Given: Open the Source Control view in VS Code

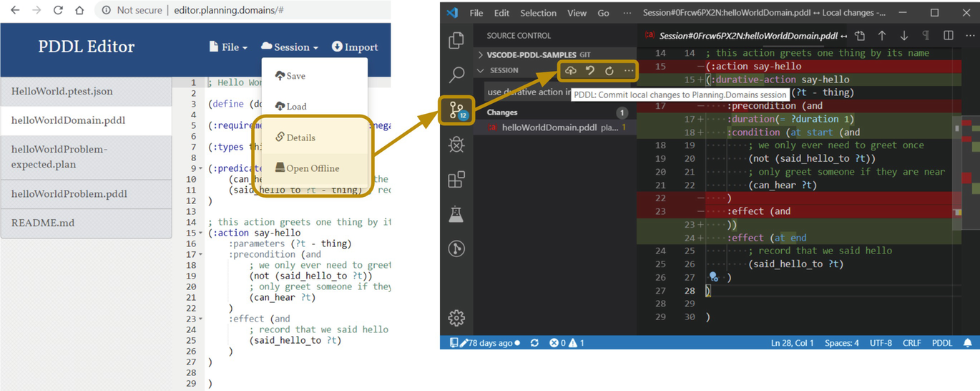Looking at the screenshot, I should [x=456, y=110].
